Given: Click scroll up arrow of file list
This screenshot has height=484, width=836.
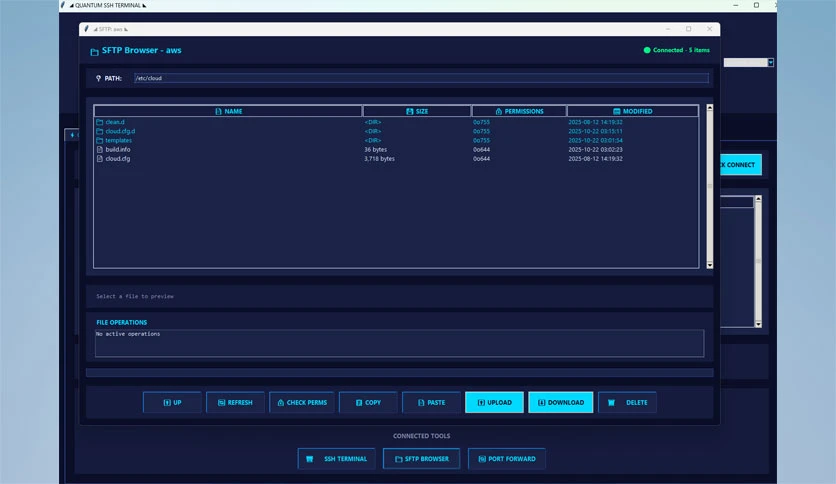Looking at the screenshot, I should [x=710, y=108].
